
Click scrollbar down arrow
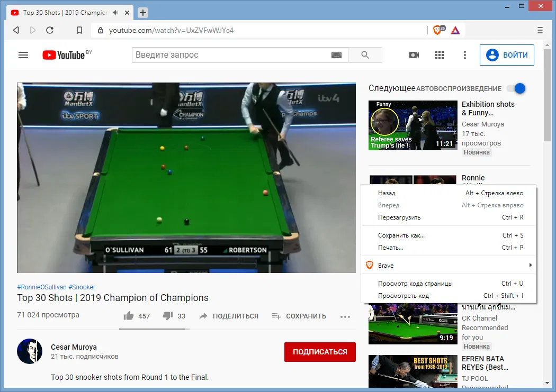pyautogui.click(x=547, y=383)
